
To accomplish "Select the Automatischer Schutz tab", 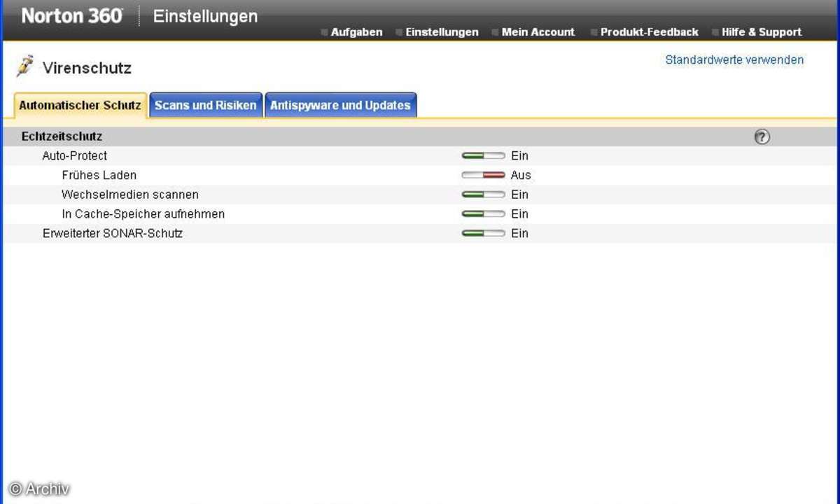I will (80, 106).
